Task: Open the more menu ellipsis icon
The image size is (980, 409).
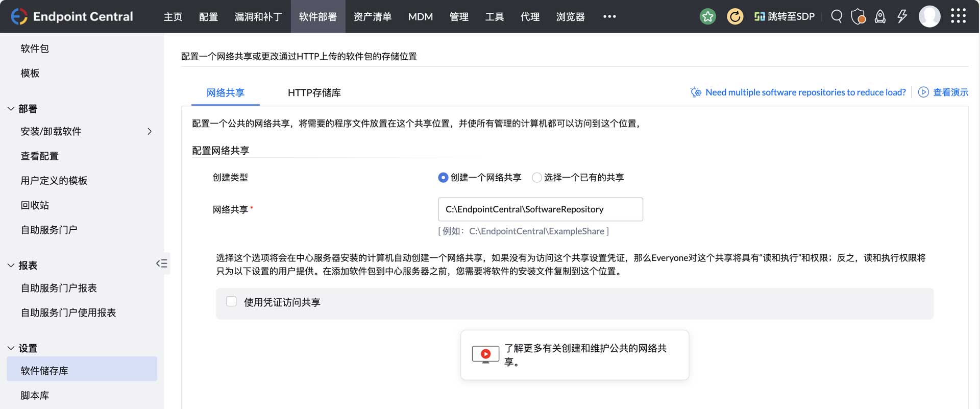Action: pos(609,16)
